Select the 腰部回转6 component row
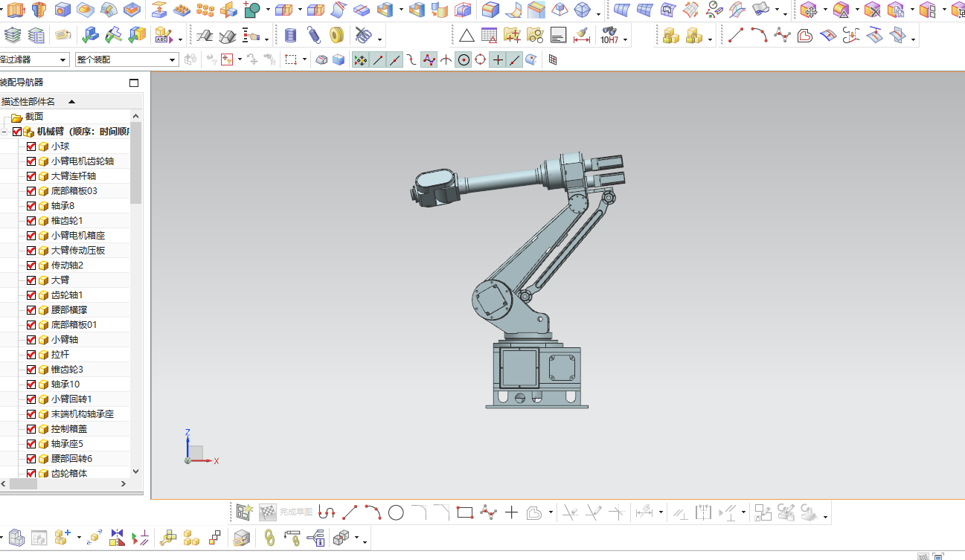Image resolution: width=965 pixels, height=560 pixels. (65, 459)
